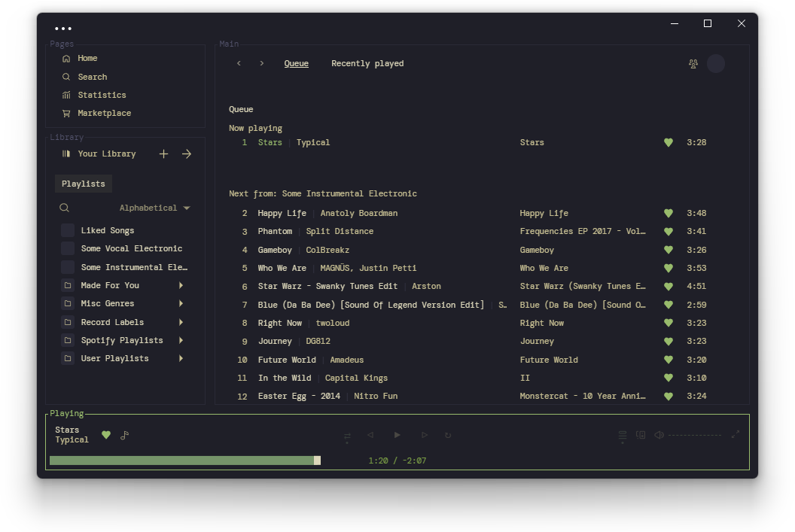
Task: Switch to the Recently played tab
Action: 367,63
